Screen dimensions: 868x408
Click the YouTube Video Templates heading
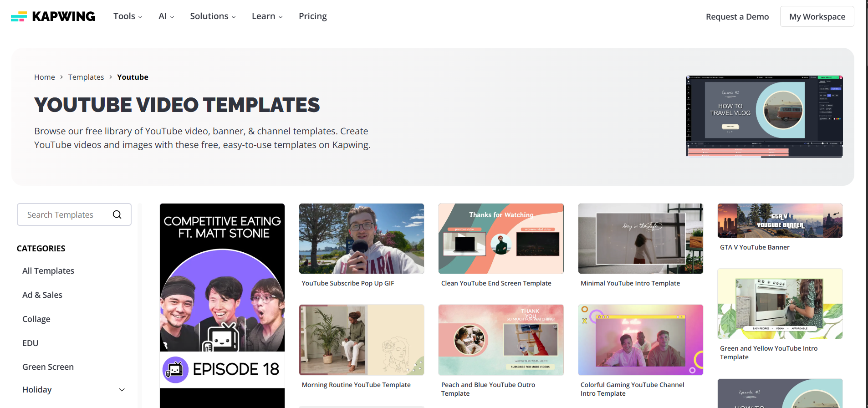(177, 105)
